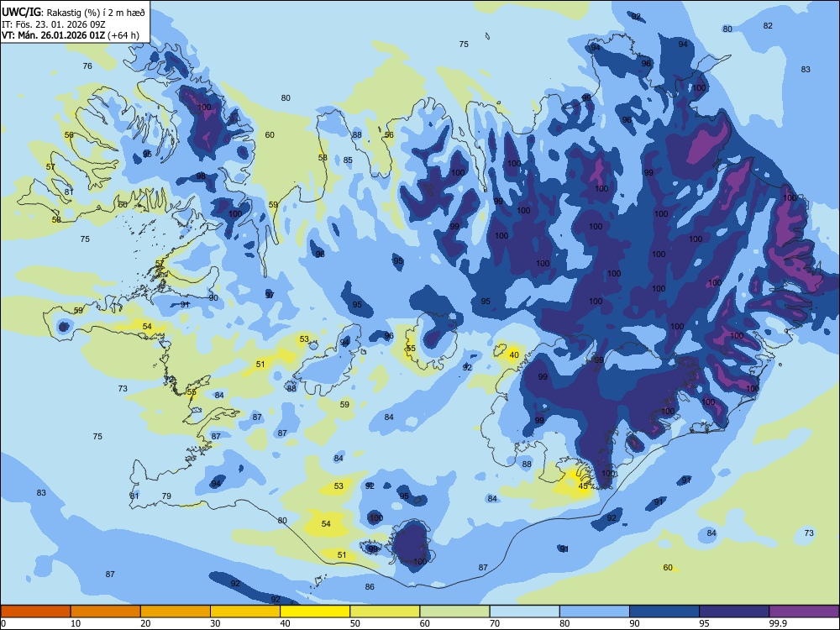Click the map value '45' near the south glacier
Screen dimensions: 840x630
pyautogui.click(x=584, y=486)
